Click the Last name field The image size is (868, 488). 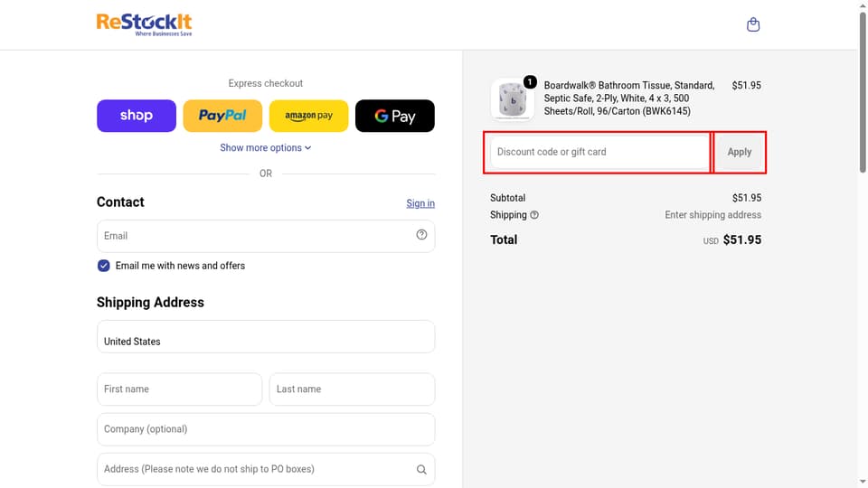click(x=352, y=389)
